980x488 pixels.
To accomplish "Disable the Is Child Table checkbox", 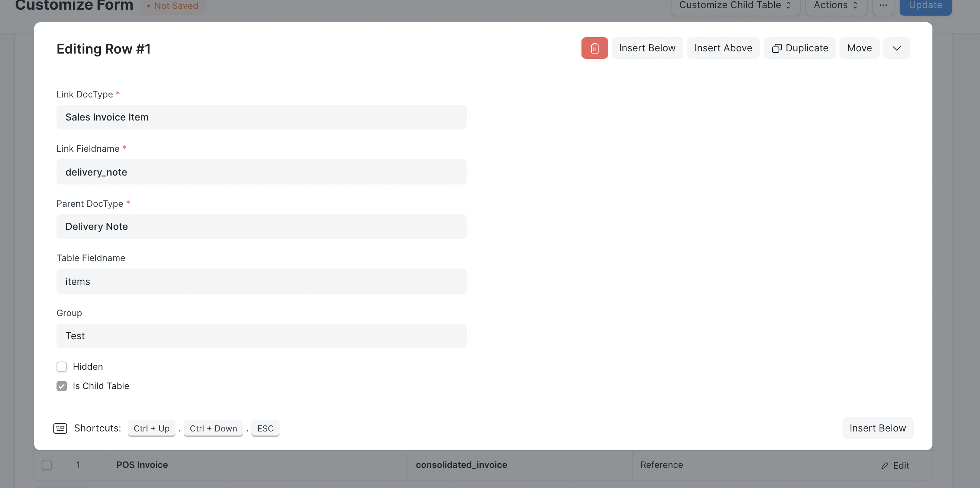I will pyautogui.click(x=61, y=385).
